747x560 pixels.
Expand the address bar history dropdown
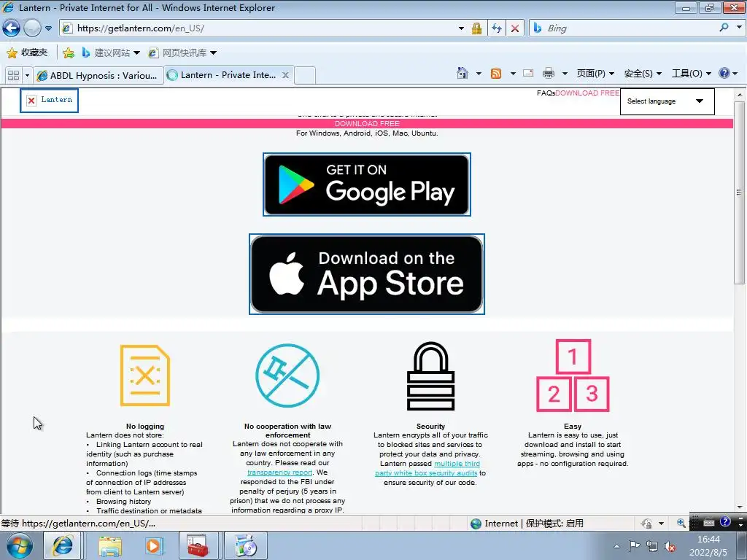(x=461, y=28)
